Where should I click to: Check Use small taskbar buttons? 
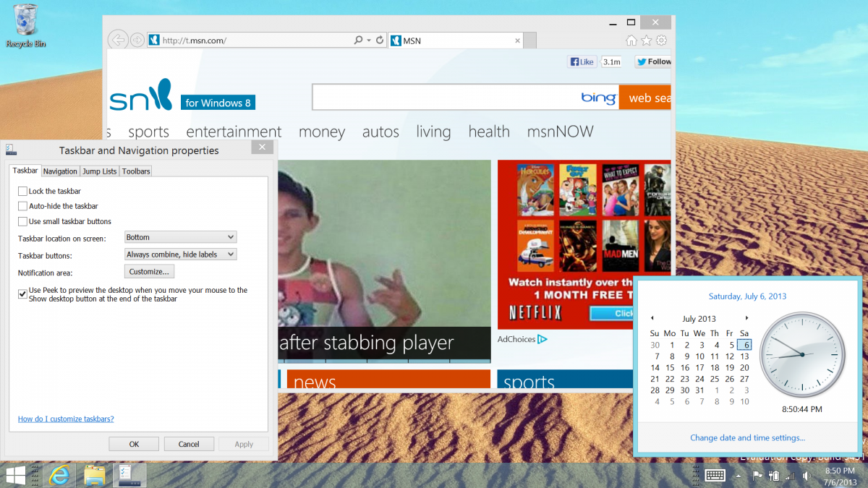[22, 221]
